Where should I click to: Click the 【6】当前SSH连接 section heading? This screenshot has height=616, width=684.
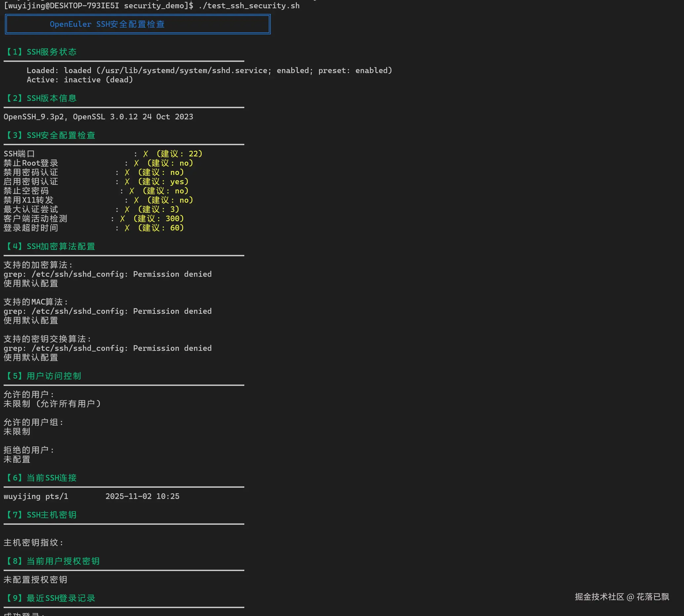[41, 477]
